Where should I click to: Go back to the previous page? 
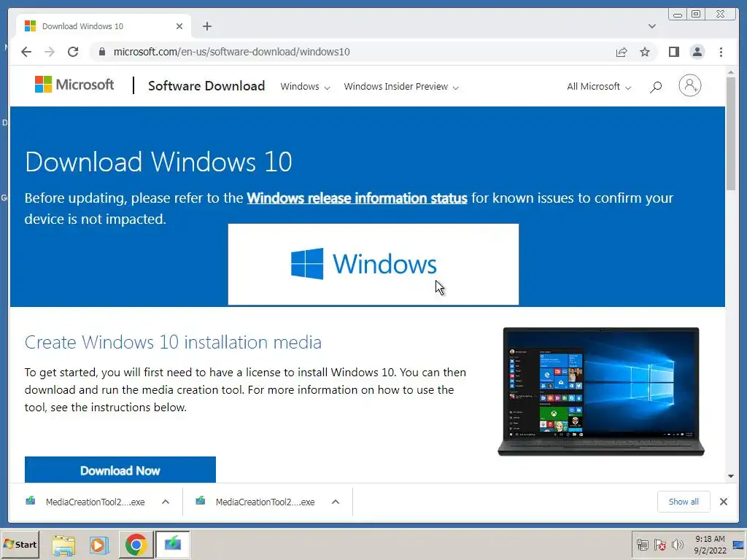pyautogui.click(x=26, y=52)
